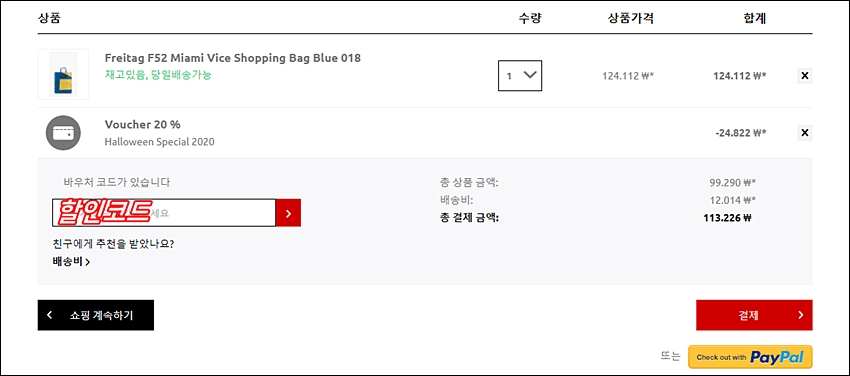
Task: Click the 할인코드 red overlay label
Action: pyautogui.click(x=104, y=212)
